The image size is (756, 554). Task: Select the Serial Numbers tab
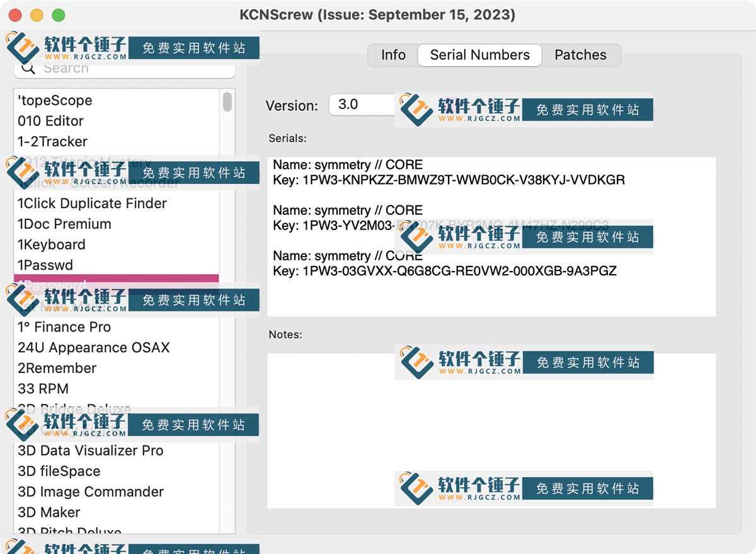[x=479, y=55]
